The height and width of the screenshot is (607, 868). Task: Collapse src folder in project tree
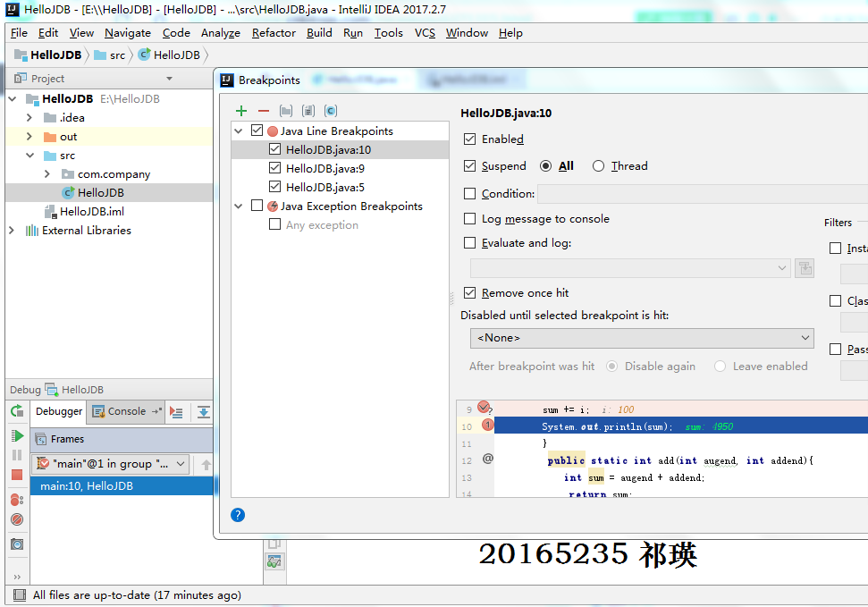click(29, 155)
